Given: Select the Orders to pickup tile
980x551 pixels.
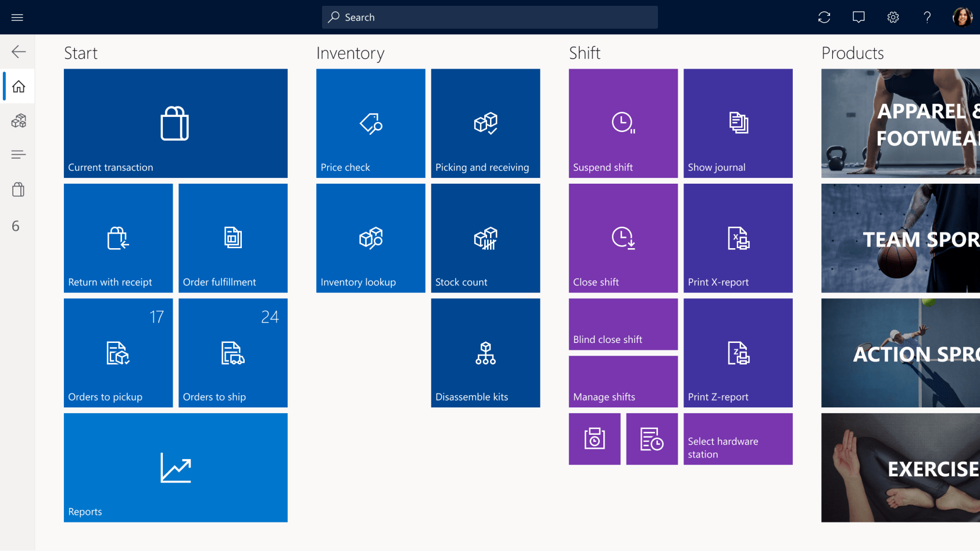Looking at the screenshot, I should [x=118, y=353].
